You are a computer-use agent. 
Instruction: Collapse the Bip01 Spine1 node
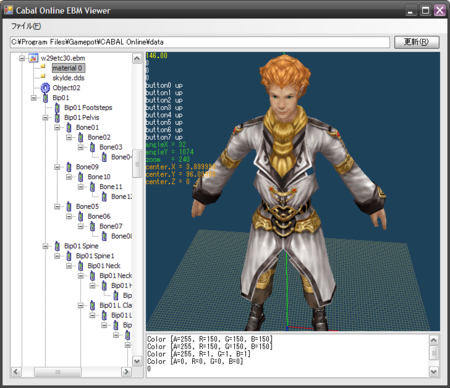point(57,256)
